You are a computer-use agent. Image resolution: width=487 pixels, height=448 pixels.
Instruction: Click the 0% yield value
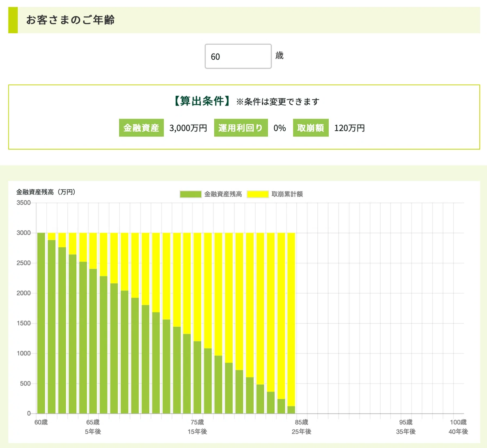pyautogui.click(x=280, y=128)
